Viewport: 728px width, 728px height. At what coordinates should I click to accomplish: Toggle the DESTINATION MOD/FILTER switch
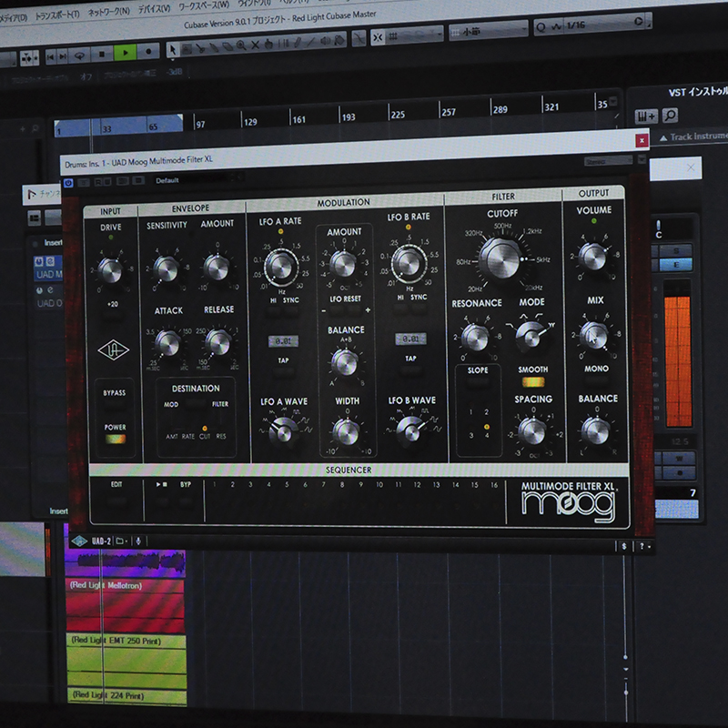point(195,404)
